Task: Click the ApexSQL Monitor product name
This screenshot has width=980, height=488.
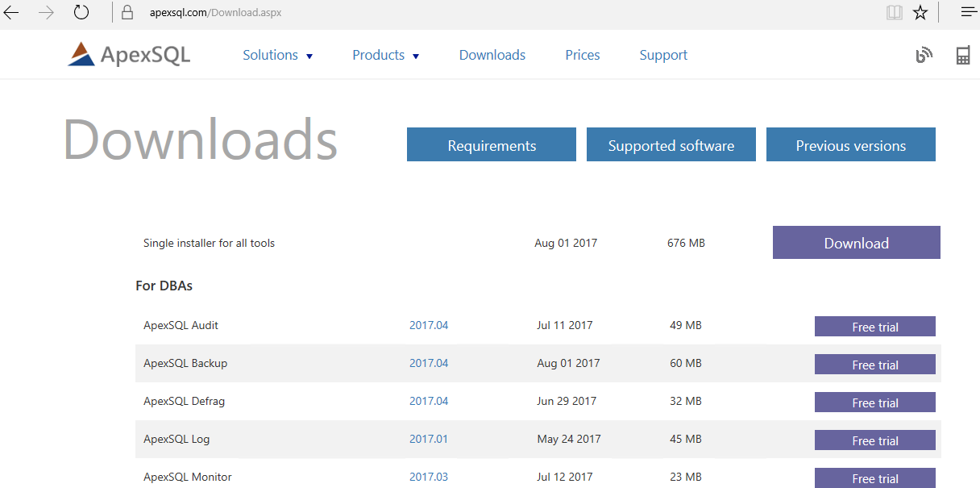Action: (188, 477)
